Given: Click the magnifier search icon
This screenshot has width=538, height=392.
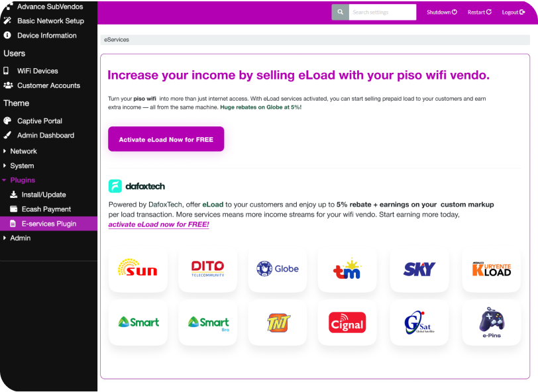Looking at the screenshot, I should point(340,12).
